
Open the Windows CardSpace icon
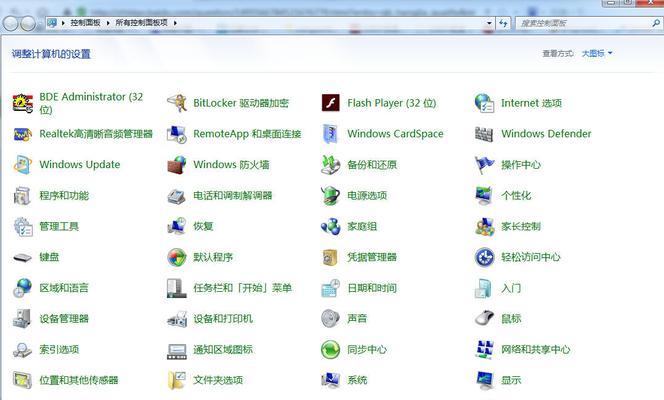(330, 134)
